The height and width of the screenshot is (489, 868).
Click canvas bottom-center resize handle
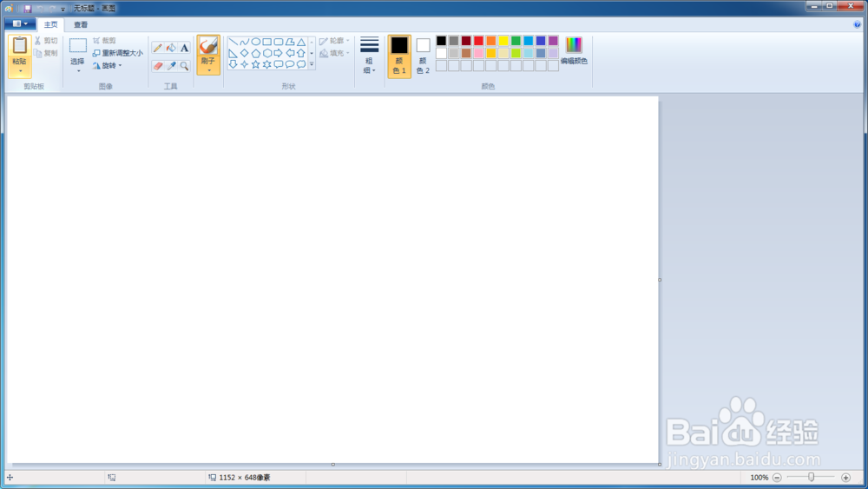click(332, 465)
